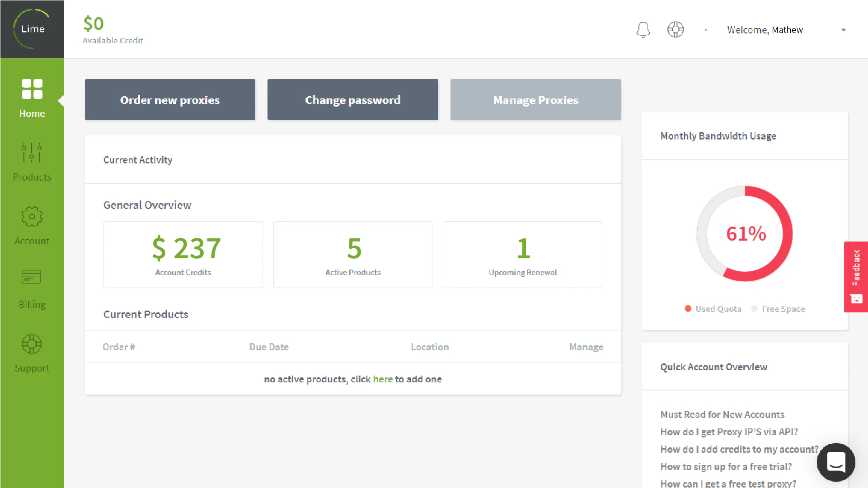Click the Order new proxies button
Screen dimensions: 868x488
169,99
